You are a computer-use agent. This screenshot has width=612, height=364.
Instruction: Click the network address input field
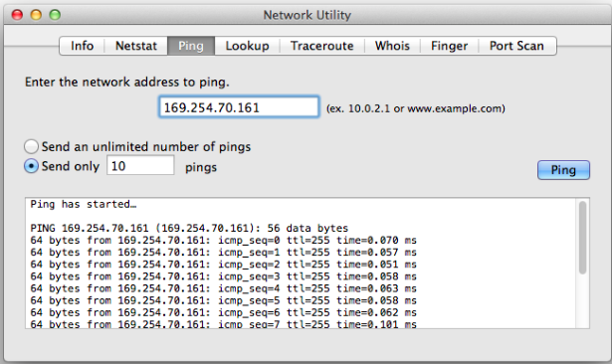click(x=239, y=106)
